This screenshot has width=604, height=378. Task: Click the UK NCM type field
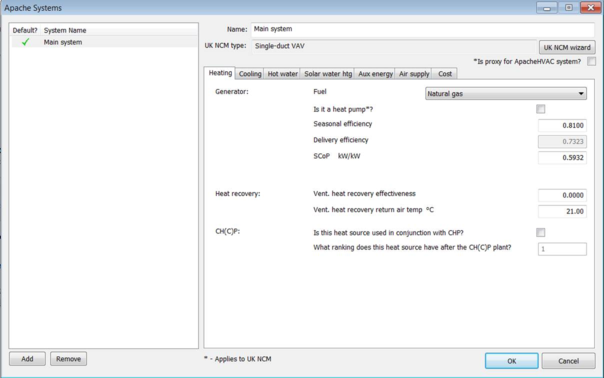click(x=394, y=46)
